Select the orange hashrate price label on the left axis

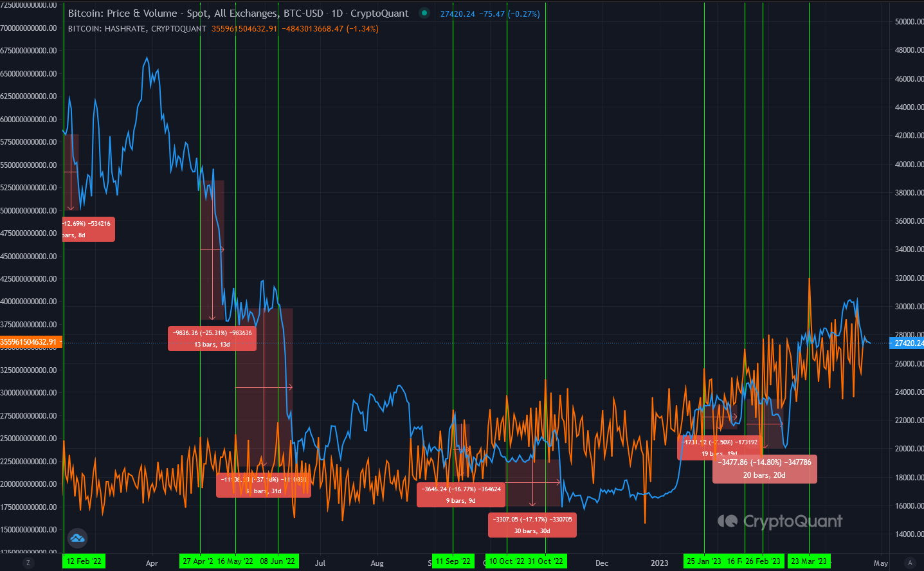[x=30, y=341]
